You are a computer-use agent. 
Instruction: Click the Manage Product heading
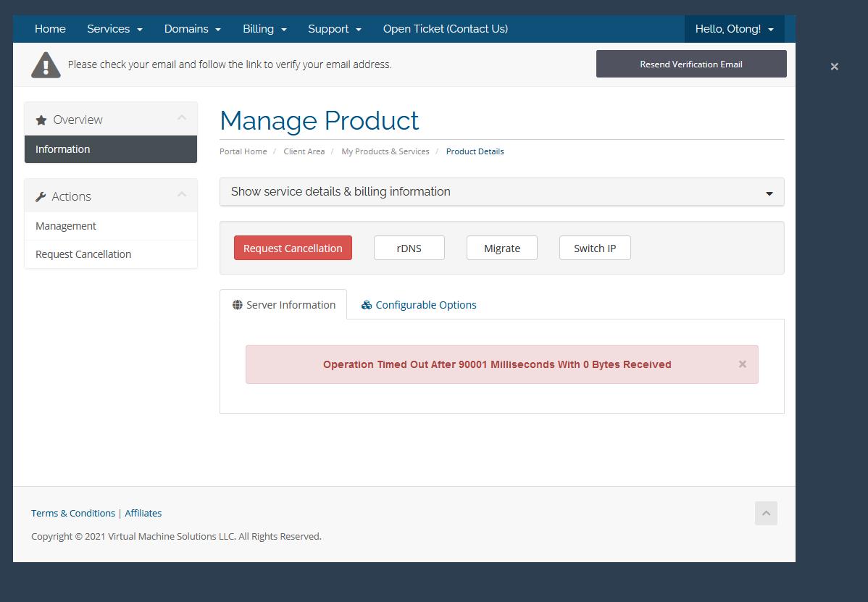coord(320,121)
